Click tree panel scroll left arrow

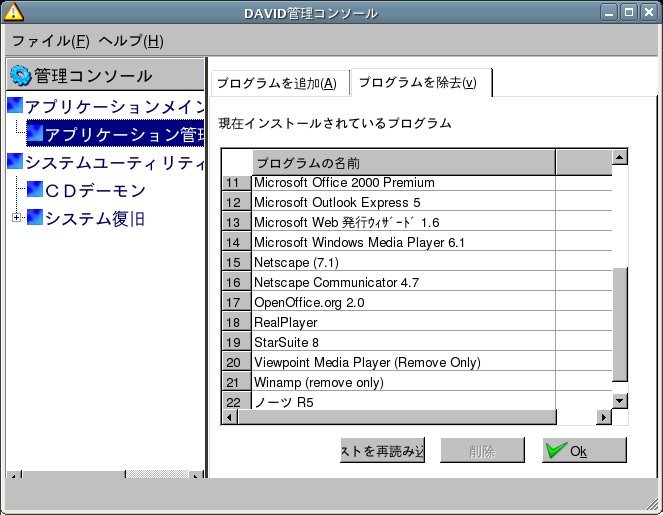point(14,475)
